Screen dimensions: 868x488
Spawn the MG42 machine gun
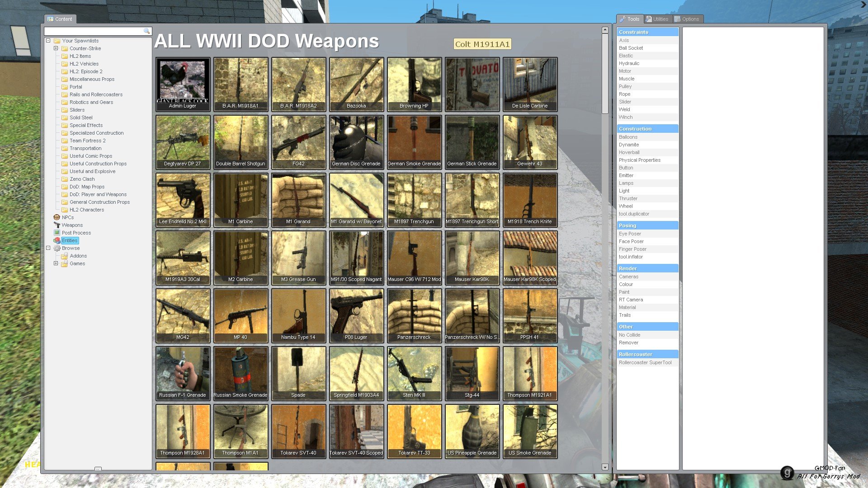pos(183,315)
